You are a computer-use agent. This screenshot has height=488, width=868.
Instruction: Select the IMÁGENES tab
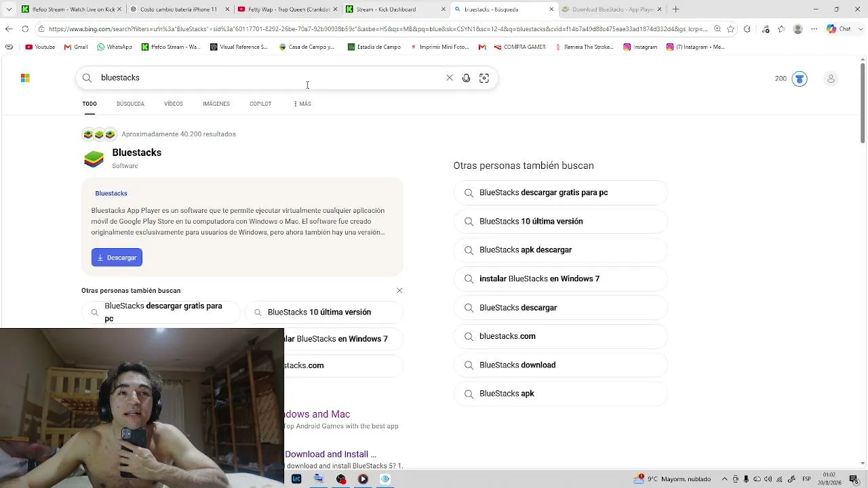coord(216,104)
